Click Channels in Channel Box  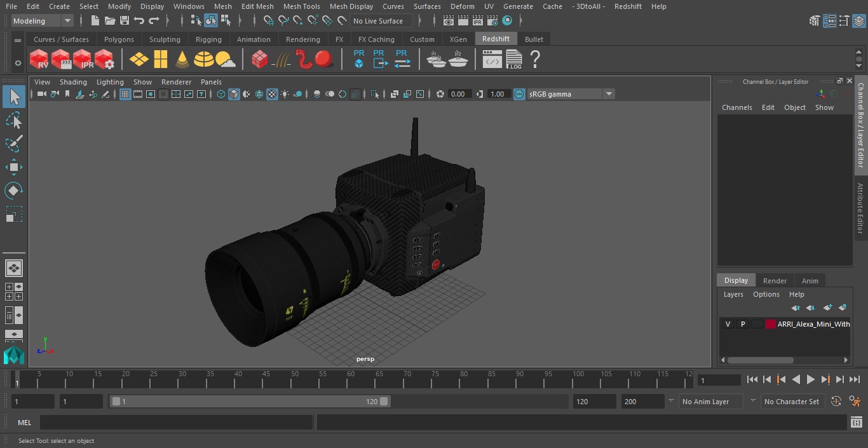(x=736, y=107)
